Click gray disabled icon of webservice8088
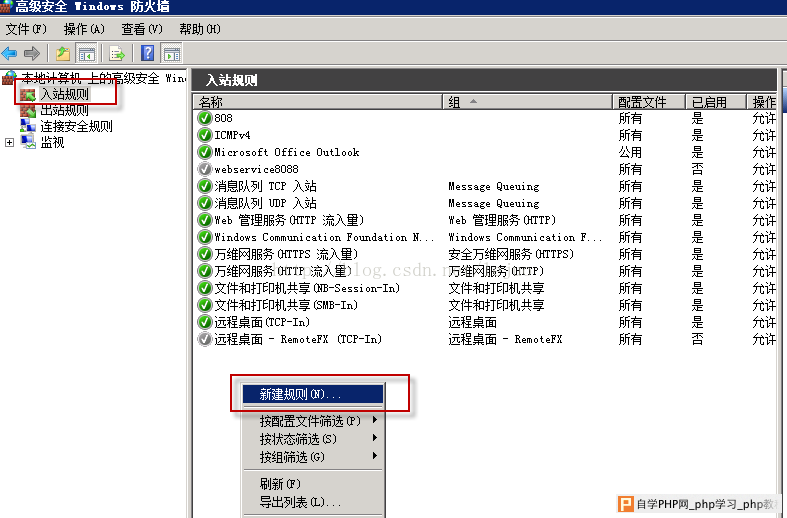 coord(205,169)
